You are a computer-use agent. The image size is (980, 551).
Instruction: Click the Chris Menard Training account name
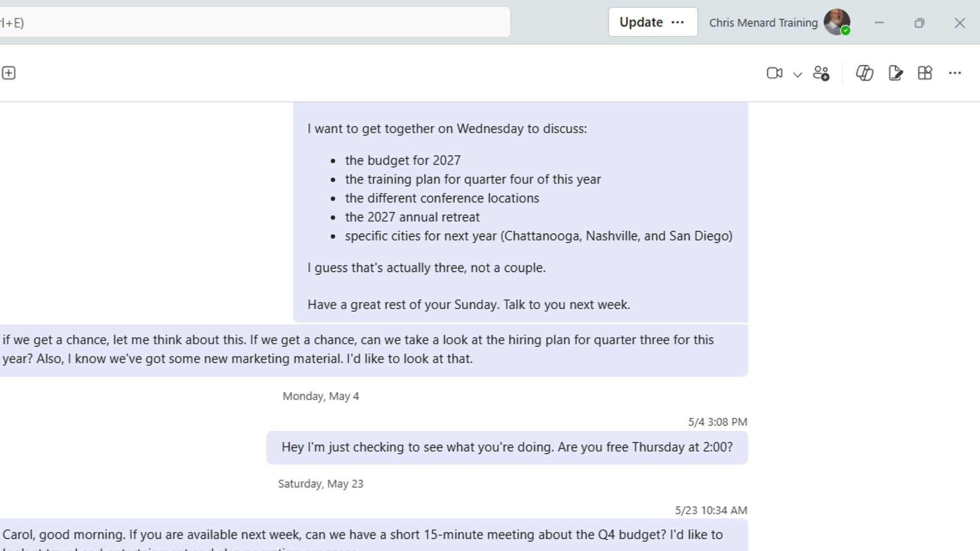764,22
